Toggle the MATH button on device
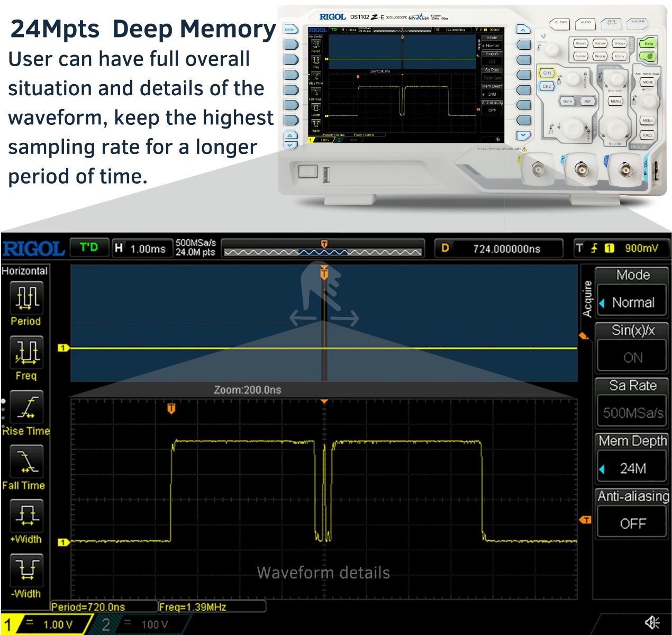This screenshot has width=672, height=635. (x=567, y=101)
